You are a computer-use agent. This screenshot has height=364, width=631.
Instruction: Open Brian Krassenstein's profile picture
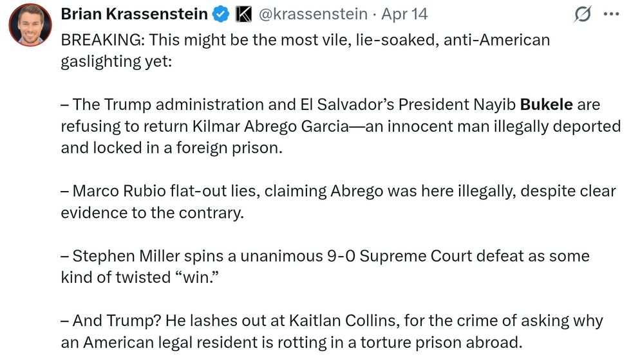pyautogui.click(x=30, y=24)
